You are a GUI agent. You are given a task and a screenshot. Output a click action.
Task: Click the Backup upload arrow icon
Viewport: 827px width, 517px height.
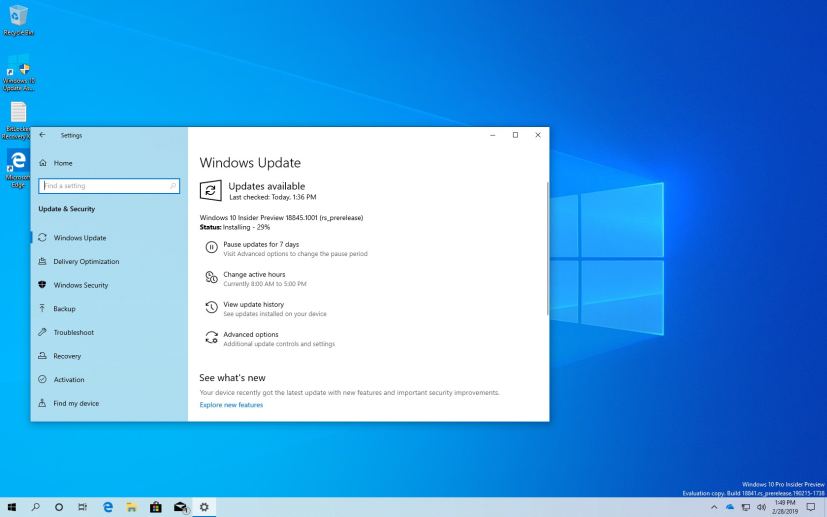click(x=42, y=308)
